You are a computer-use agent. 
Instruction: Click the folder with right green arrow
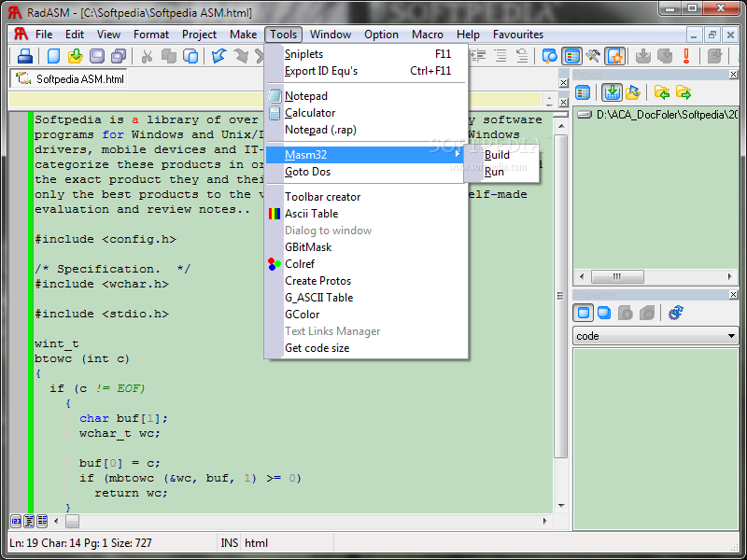(x=684, y=92)
